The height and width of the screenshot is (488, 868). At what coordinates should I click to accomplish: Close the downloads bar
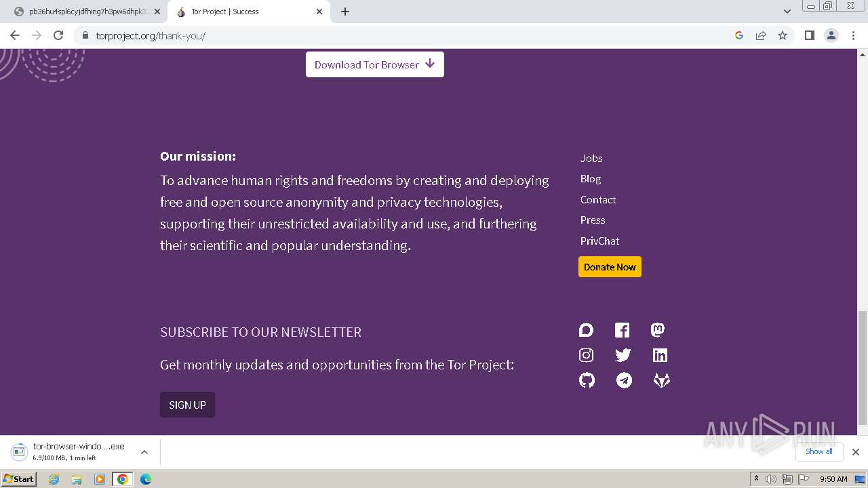tap(856, 452)
